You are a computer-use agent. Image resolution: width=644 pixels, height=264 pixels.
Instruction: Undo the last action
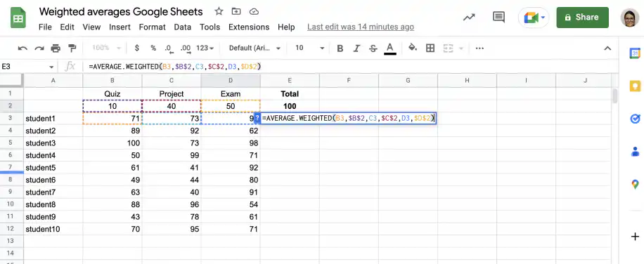(22, 48)
